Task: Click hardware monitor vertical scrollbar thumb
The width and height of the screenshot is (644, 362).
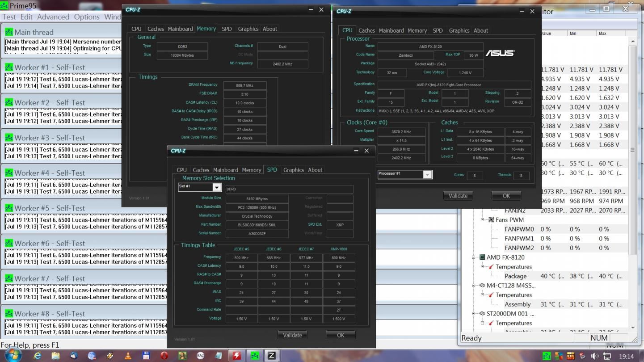Action: coord(632,150)
